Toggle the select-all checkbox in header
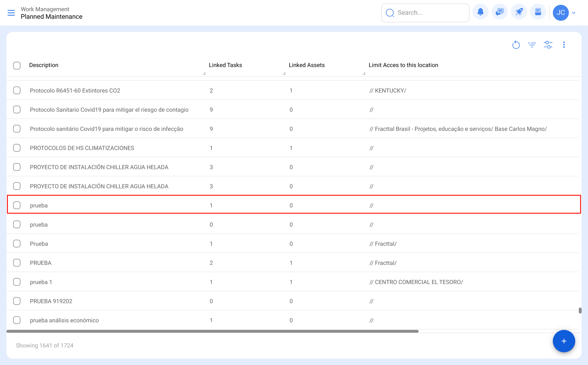Image resolution: width=588 pixels, height=365 pixels. (x=17, y=65)
